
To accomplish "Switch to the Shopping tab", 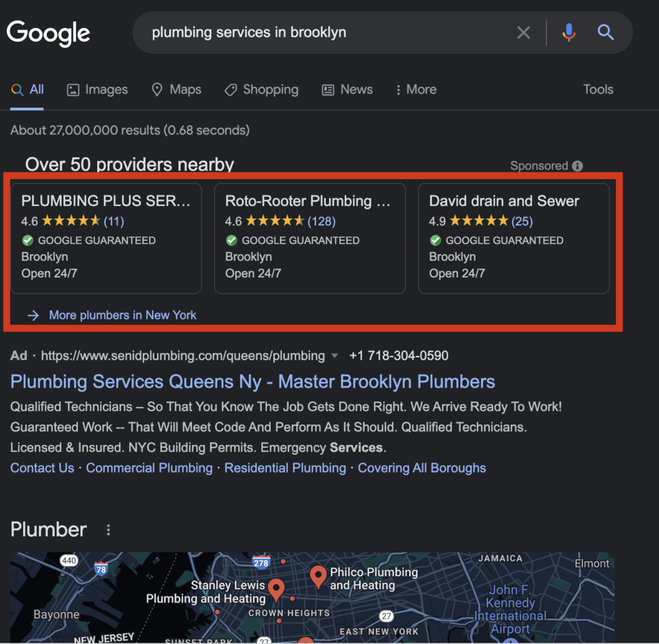I will coord(261,90).
